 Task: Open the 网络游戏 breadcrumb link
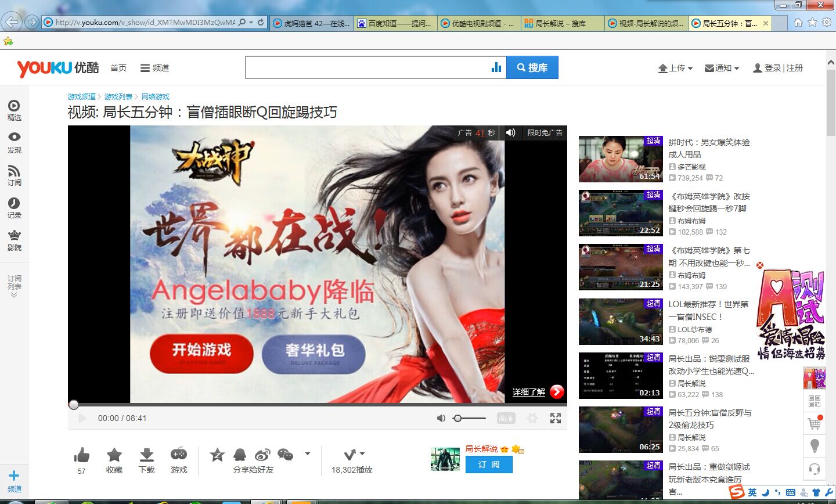155,97
